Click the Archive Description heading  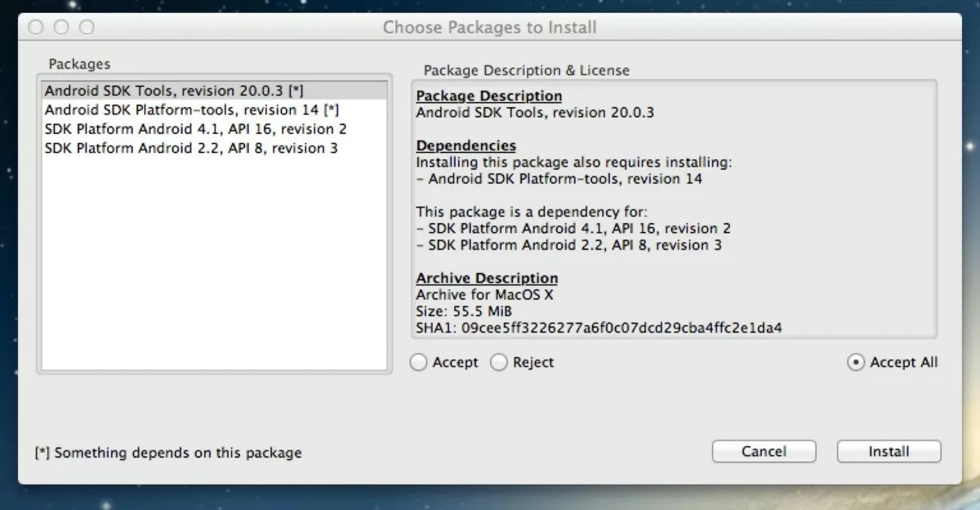click(487, 278)
